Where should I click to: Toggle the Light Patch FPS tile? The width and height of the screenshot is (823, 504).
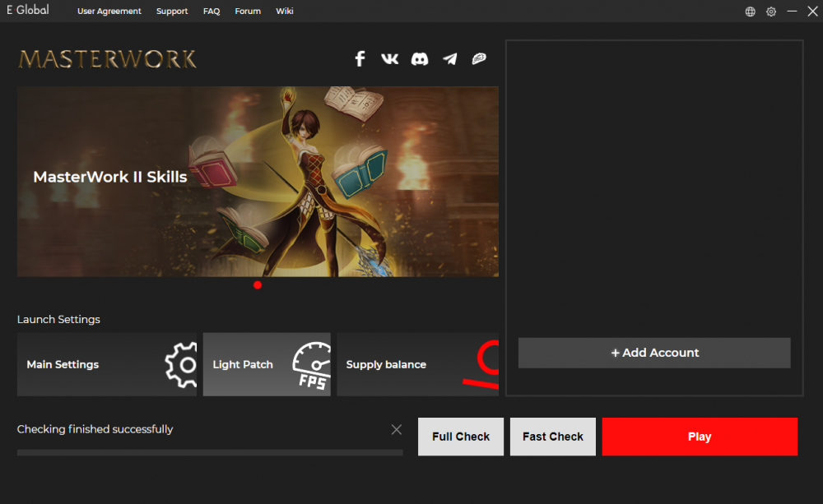pos(267,364)
